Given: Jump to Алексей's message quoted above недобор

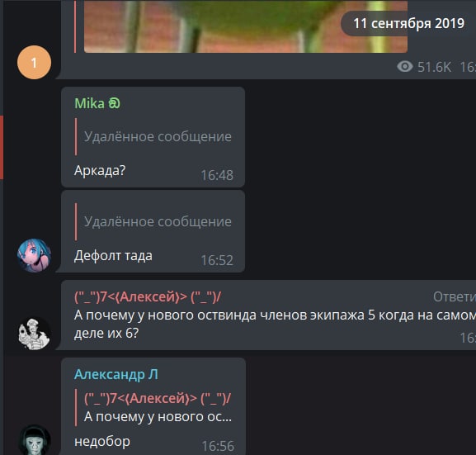Looking at the screenshot, I should tap(153, 408).
